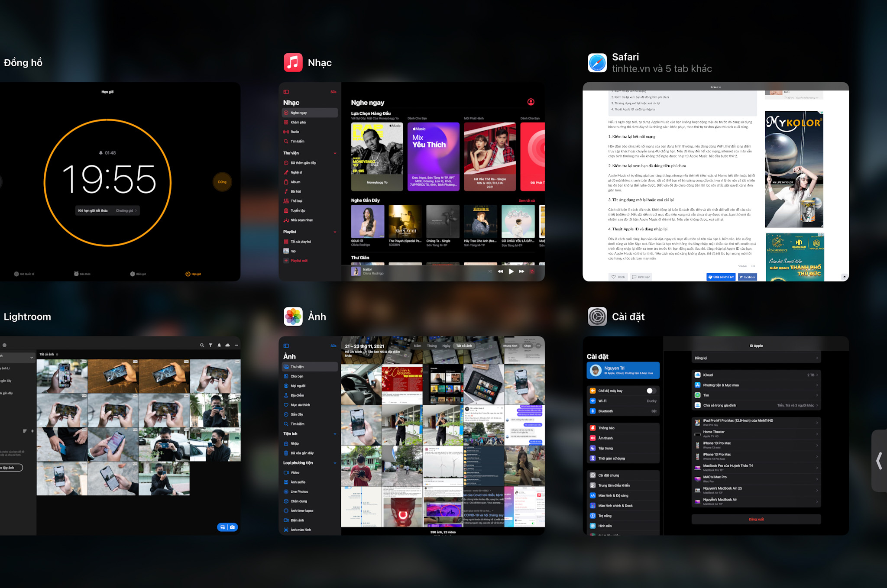Screen dimensions: 887x588
Task: Collapse the Thư viện section in Music sidebar
Action: (335, 153)
